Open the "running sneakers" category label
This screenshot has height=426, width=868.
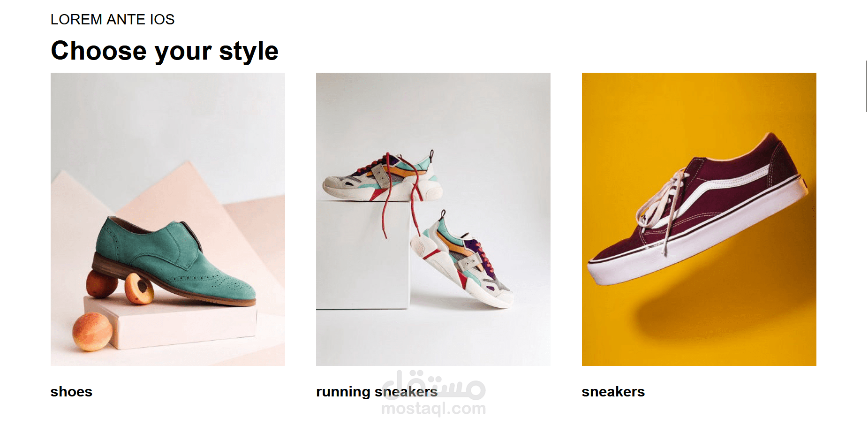coord(377,392)
